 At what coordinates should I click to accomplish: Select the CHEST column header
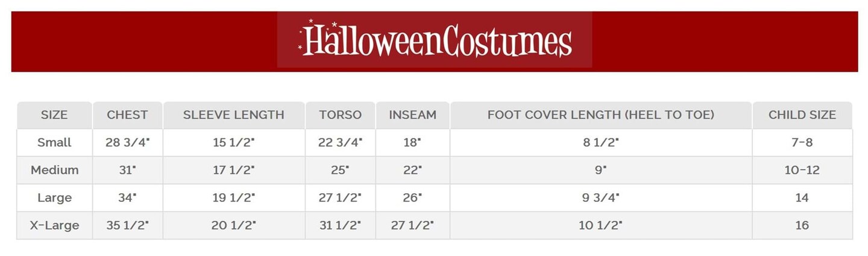[x=127, y=115]
